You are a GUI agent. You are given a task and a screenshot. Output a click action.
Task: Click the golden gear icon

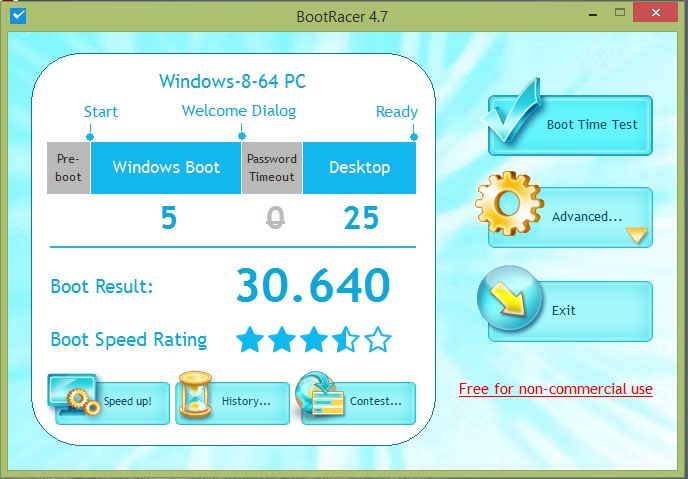click(x=509, y=204)
